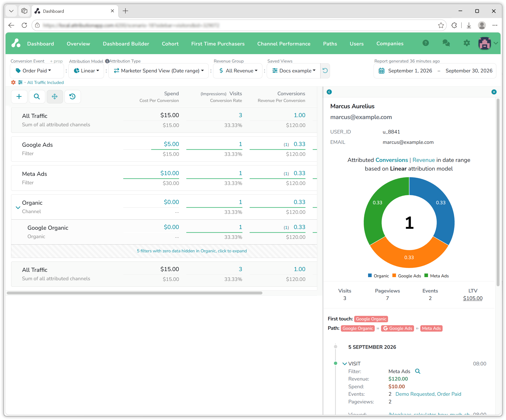Click the Attribution Model info icon
This screenshot has width=506, height=420.
[x=107, y=61]
